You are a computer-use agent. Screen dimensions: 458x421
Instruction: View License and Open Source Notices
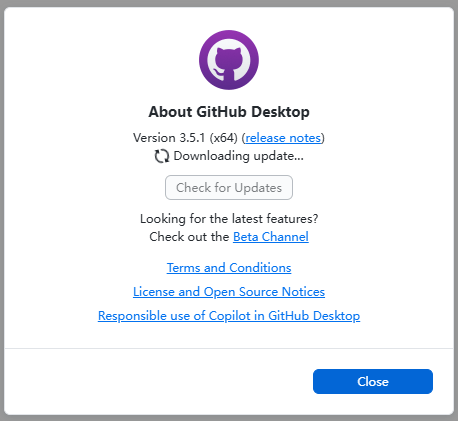pos(229,292)
